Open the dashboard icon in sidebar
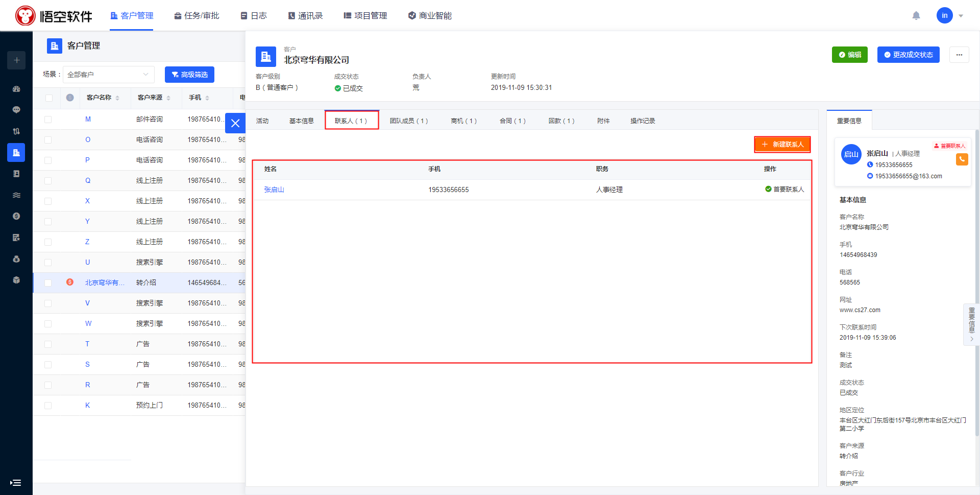Image resolution: width=980 pixels, height=495 pixels. point(16,89)
